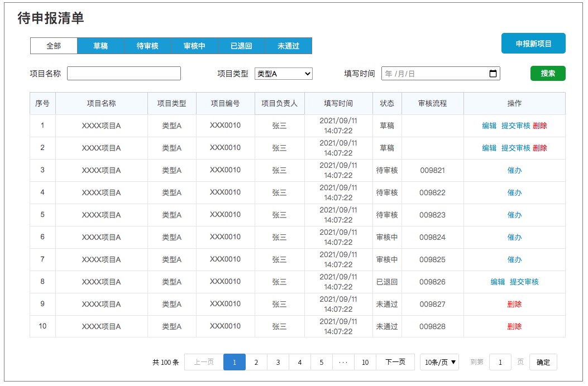Click 催办 for flow 009821
The width and height of the screenshot is (588, 386).
click(x=514, y=170)
